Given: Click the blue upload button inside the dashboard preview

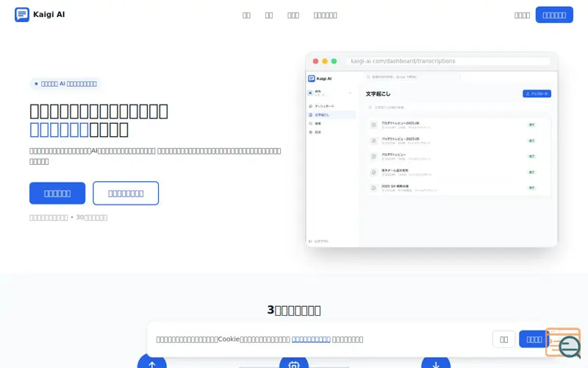Looking at the screenshot, I should pyautogui.click(x=537, y=93).
